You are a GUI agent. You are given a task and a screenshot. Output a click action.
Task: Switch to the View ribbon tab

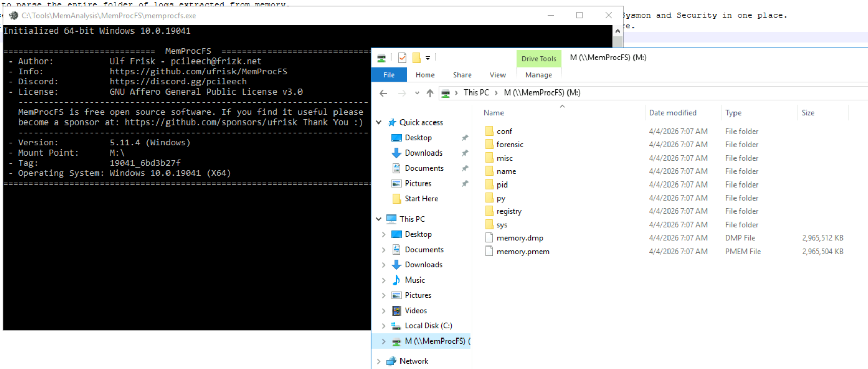[x=497, y=75]
